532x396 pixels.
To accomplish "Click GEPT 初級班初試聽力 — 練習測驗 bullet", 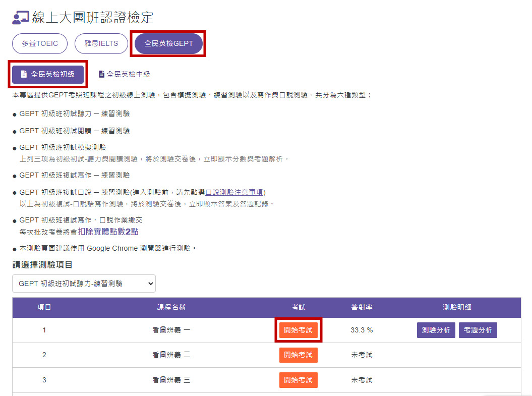I will [75, 114].
